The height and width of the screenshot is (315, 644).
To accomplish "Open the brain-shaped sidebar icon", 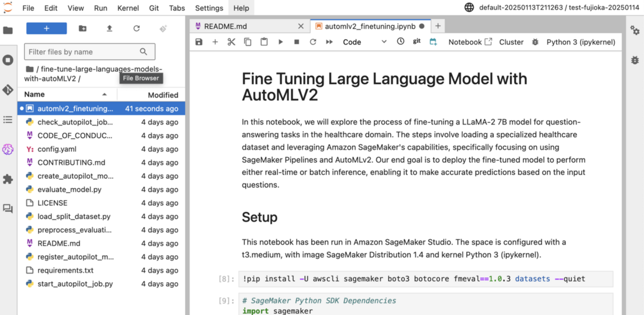I will point(8,149).
